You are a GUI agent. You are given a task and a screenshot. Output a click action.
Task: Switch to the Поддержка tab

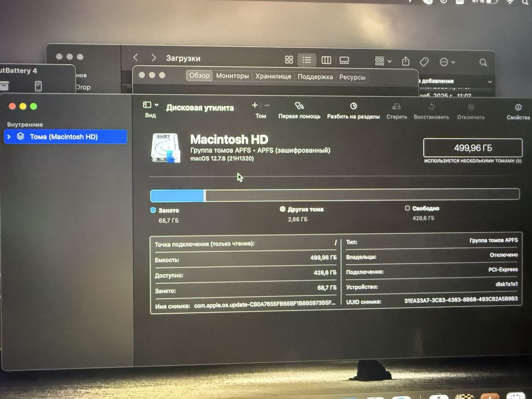tap(315, 77)
